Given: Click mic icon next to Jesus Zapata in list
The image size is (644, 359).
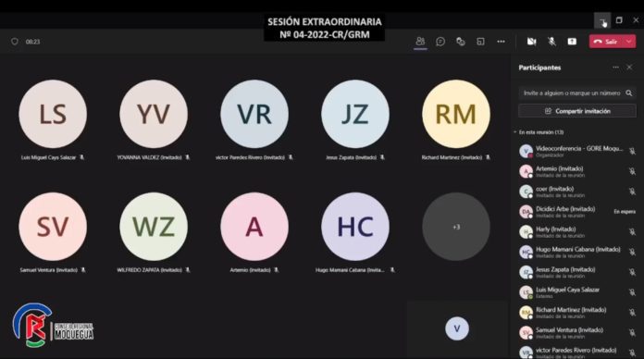Looking at the screenshot, I should (632, 272).
